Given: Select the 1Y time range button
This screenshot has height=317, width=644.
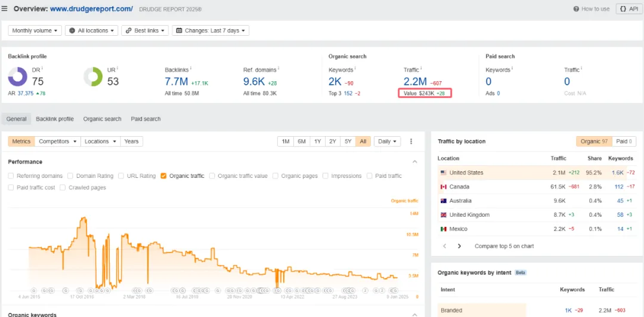Looking at the screenshot, I should pos(317,141).
